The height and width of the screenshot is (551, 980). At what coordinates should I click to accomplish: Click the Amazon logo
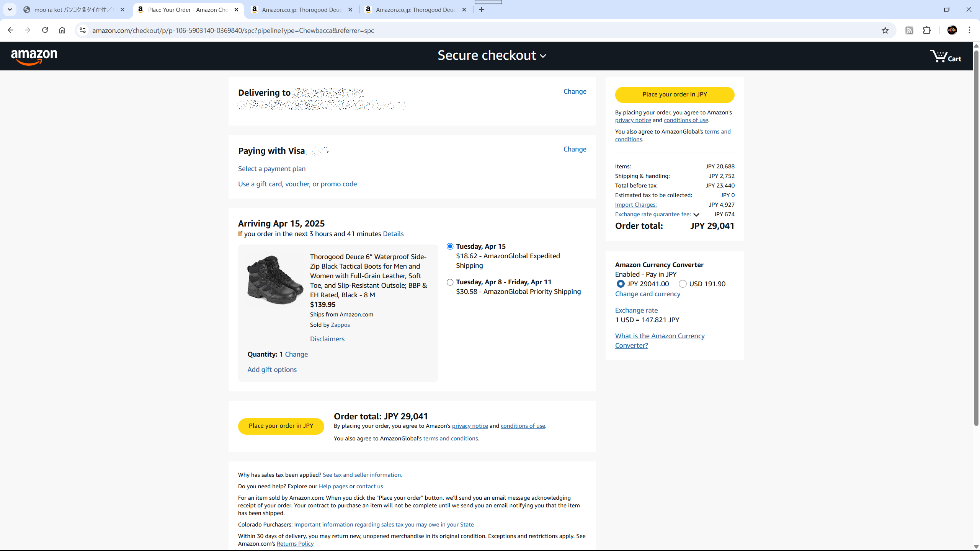pyautogui.click(x=34, y=57)
